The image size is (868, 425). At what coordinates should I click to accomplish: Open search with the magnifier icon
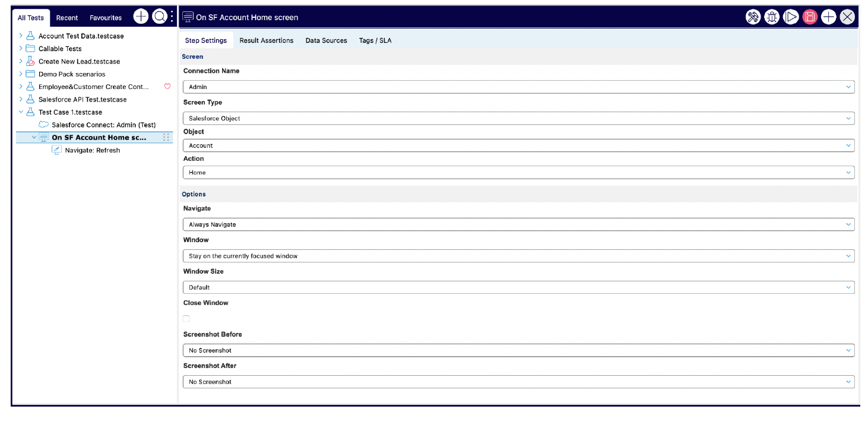[160, 17]
